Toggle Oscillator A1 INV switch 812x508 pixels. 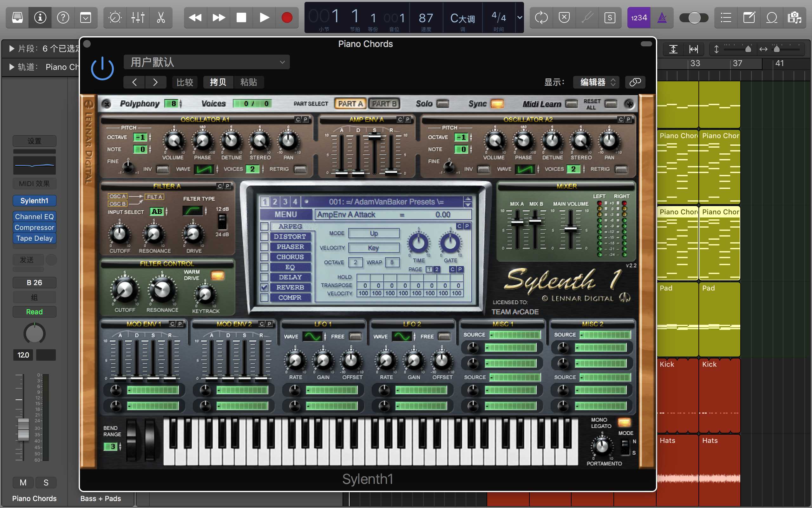tap(162, 169)
